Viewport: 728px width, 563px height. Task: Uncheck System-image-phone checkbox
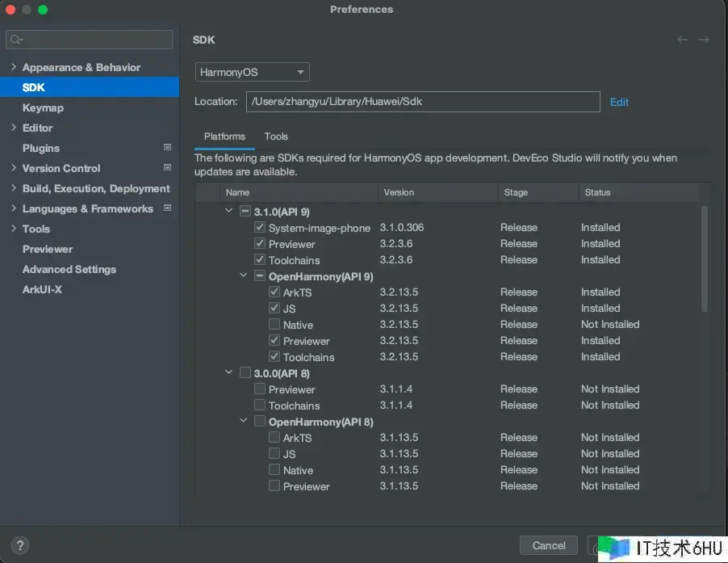click(x=260, y=227)
